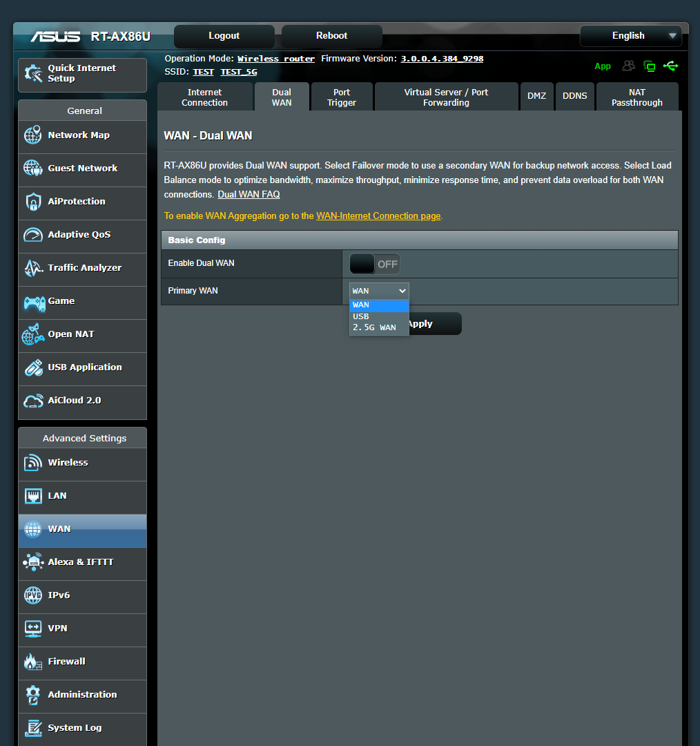The height and width of the screenshot is (746, 700).
Task: Click the green USB status icon
Action: tap(670, 66)
